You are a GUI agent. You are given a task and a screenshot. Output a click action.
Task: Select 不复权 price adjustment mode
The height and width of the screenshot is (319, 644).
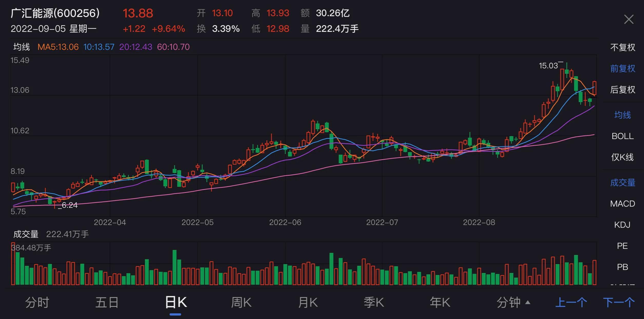pos(623,47)
